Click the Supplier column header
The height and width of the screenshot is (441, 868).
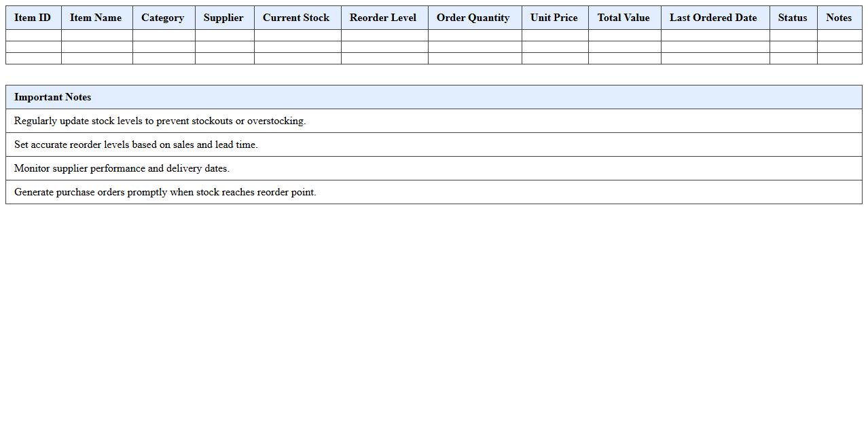click(224, 18)
